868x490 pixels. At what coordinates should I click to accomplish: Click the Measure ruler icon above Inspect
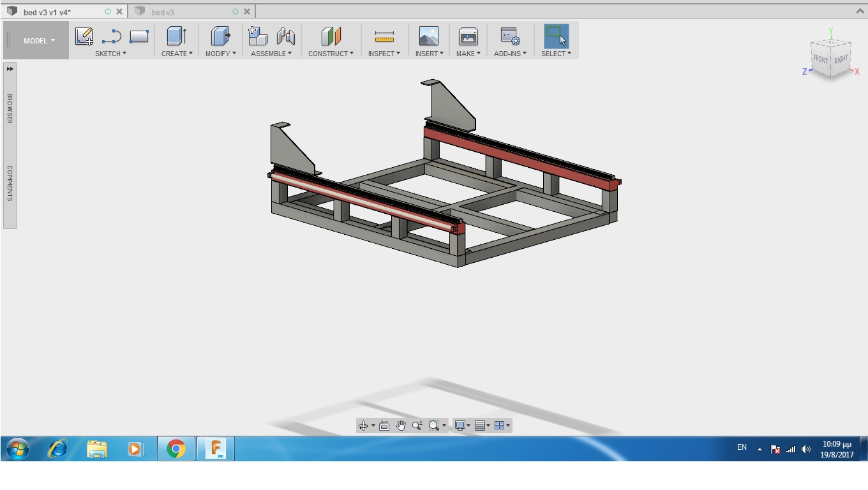[x=384, y=37]
